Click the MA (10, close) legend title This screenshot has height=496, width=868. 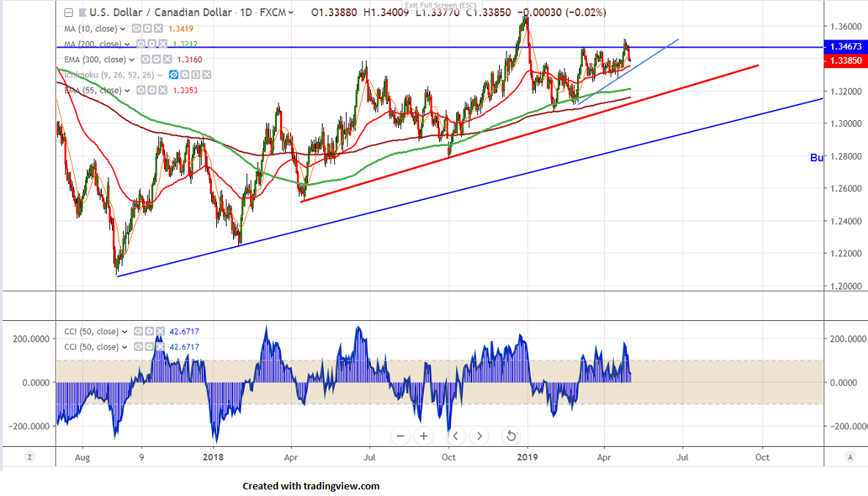click(91, 29)
